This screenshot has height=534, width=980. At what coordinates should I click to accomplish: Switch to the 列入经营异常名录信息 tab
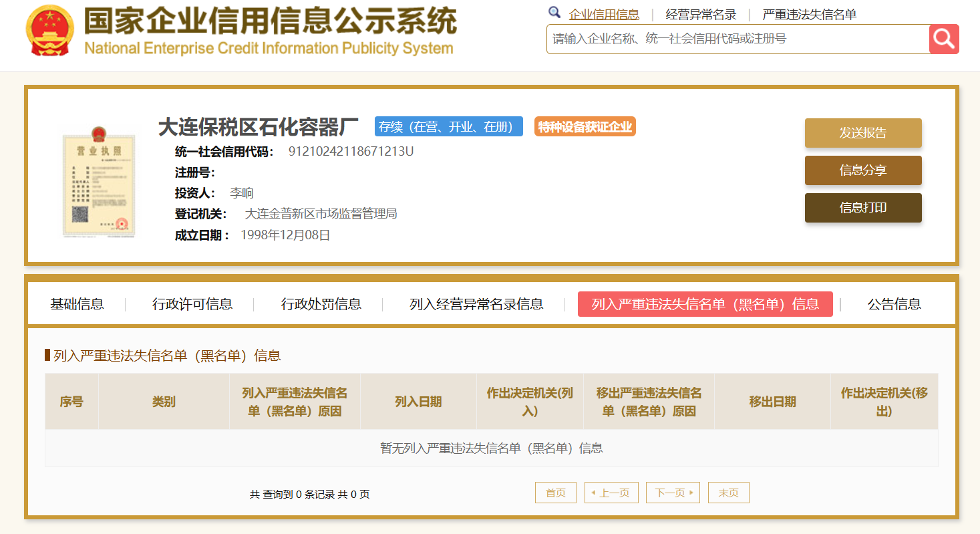[476, 304]
